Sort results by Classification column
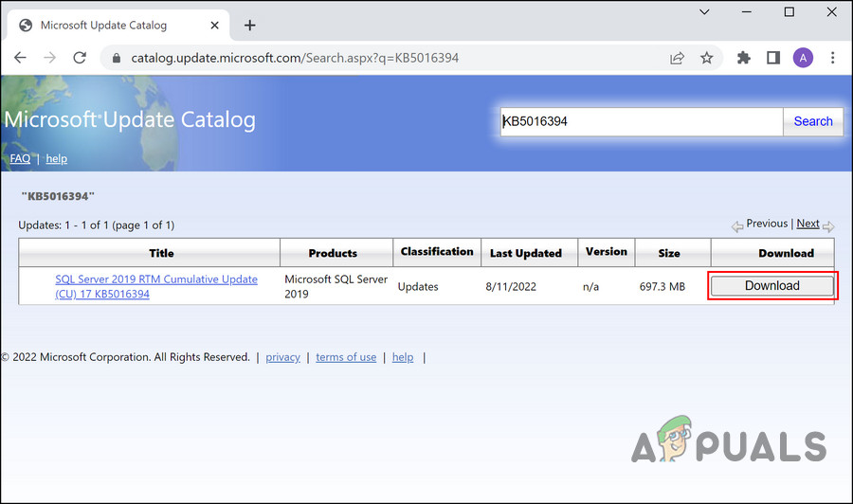 (x=437, y=252)
